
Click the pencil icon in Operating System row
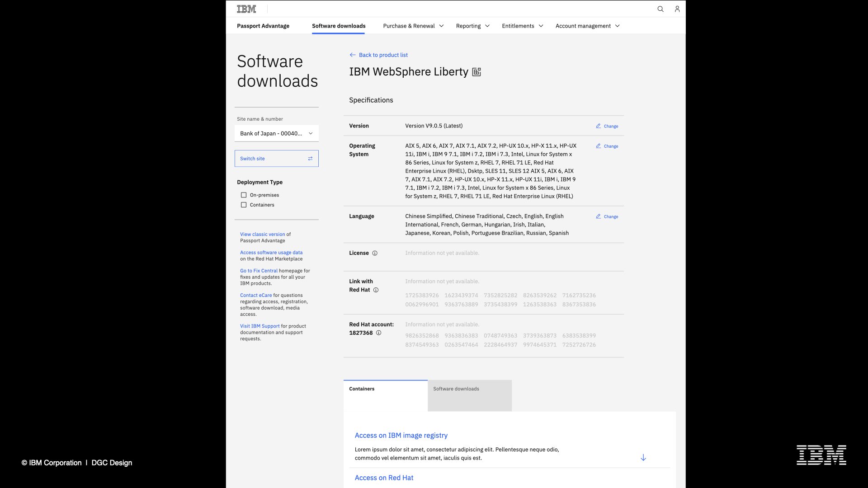pos(598,146)
